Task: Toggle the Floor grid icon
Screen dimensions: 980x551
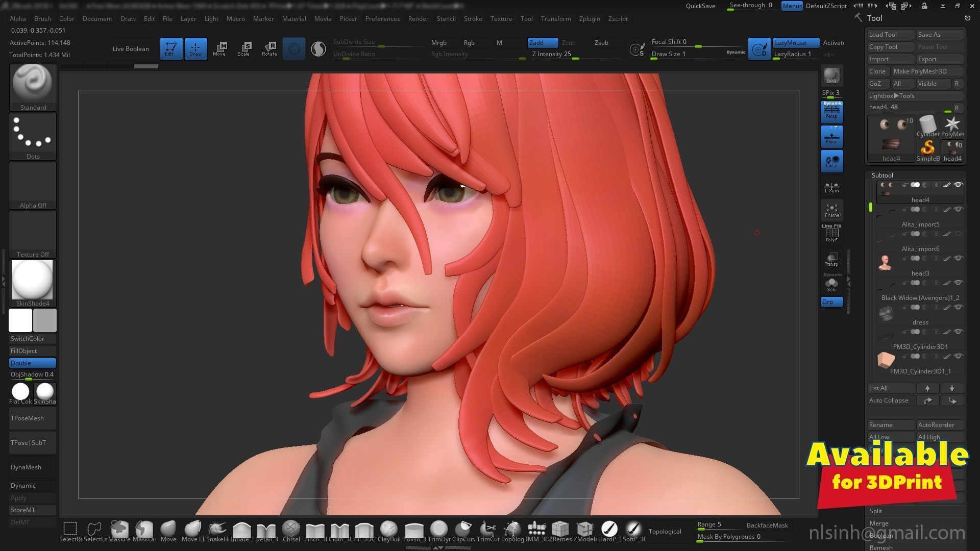Action: tap(831, 136)
